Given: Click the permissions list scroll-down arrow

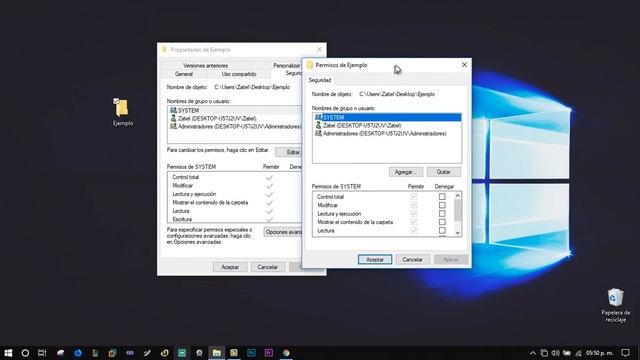Looking at the screenshot, I should [x=458, y=233].
